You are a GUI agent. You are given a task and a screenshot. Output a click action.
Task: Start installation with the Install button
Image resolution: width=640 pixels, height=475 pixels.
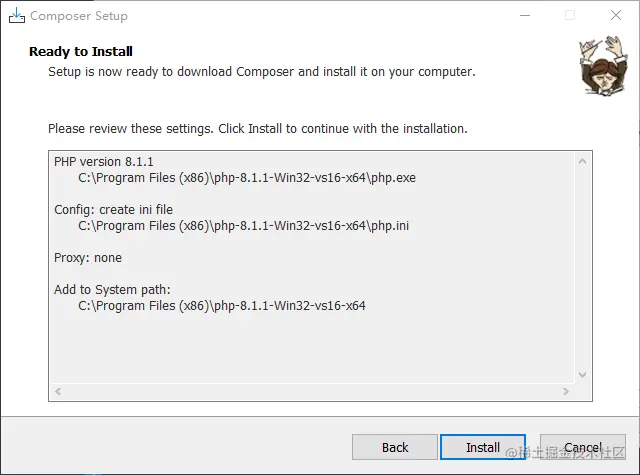pos(483,447)
